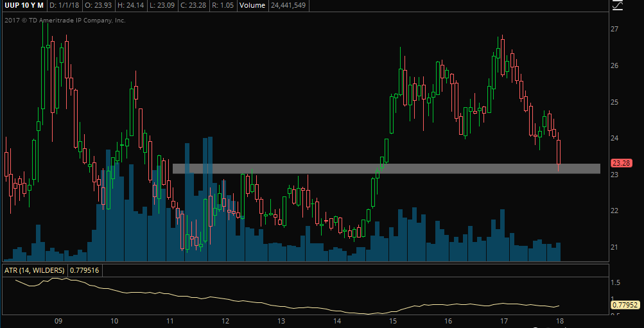
Task: Click the 12 year label on time axis
Action: (x=225, y=321)
